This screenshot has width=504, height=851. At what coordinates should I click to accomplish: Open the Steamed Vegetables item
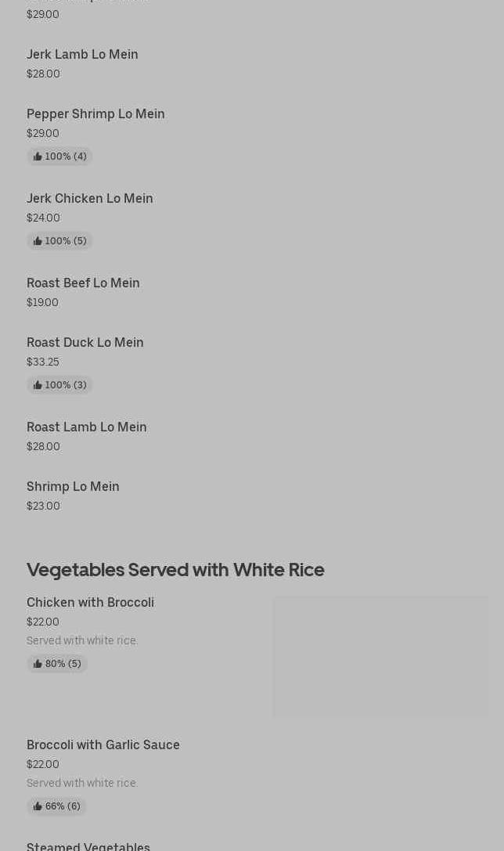[x=88, y=846]
